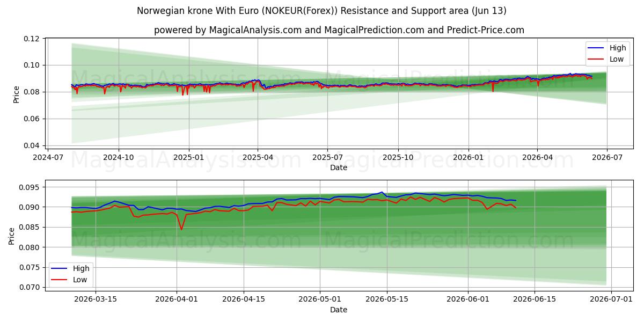This screenshot has height=322, width=644.
Task: Click the 0.12 y-axis label in top chart
Action: click(x=32, y=39)
